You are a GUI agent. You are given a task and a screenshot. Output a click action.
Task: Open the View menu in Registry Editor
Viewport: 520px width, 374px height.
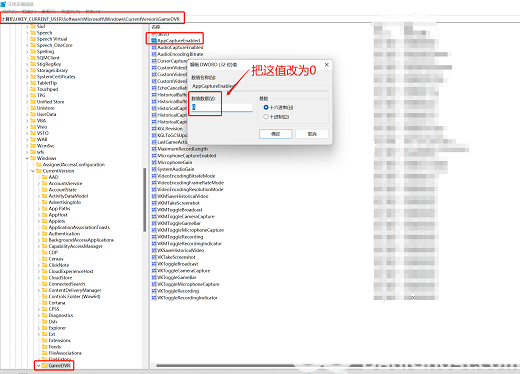pos(49,12)
